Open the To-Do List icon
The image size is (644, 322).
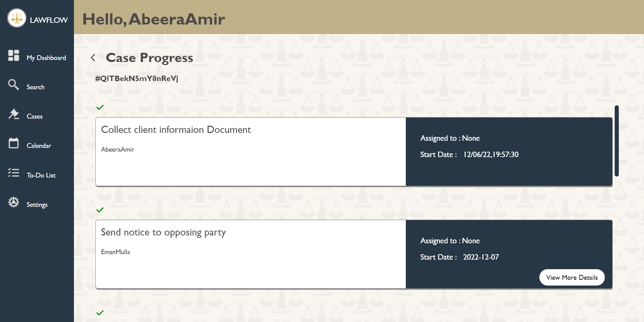click(13, 172)
